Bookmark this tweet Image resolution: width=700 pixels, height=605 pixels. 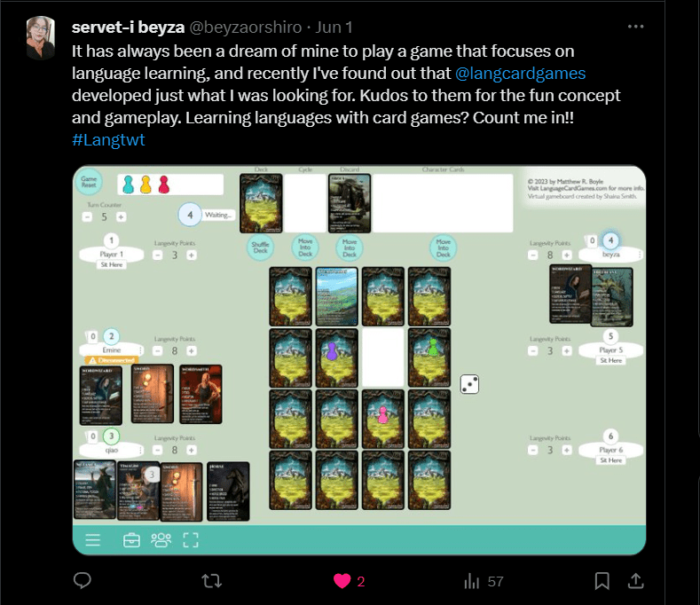click(x=602, y=581)
